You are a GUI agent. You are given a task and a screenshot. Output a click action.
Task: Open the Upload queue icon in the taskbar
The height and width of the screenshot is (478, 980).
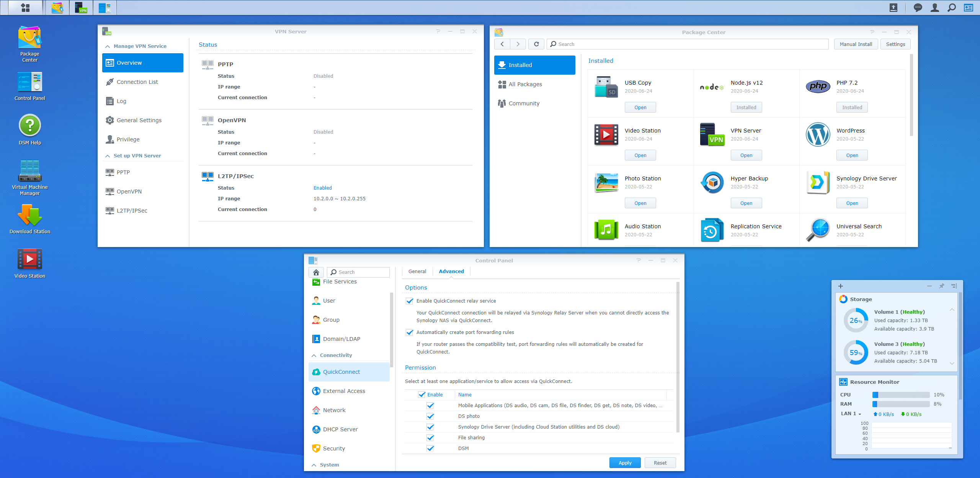893,8
